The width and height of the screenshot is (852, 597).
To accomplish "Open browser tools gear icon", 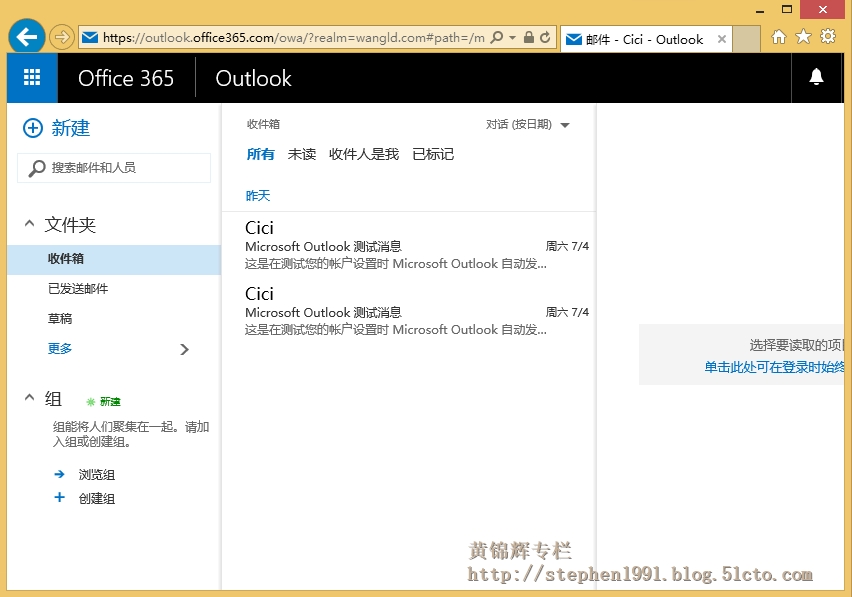I will tap(828, 37).
